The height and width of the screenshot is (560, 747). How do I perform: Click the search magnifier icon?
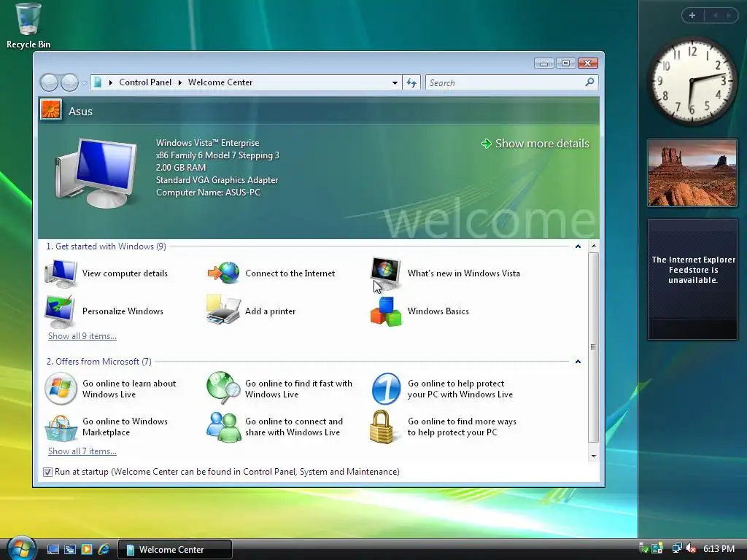(x=589, y=82)
